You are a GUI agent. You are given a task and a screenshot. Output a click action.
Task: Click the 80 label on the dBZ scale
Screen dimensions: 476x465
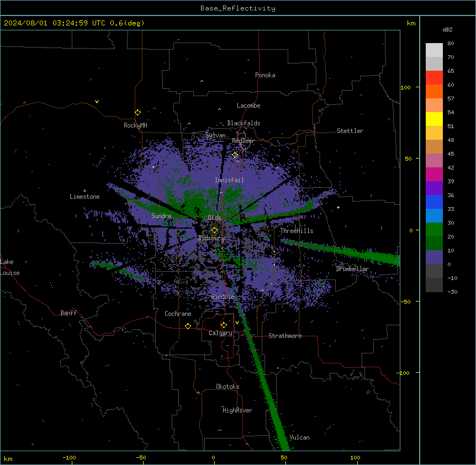[x=451, y=44]
